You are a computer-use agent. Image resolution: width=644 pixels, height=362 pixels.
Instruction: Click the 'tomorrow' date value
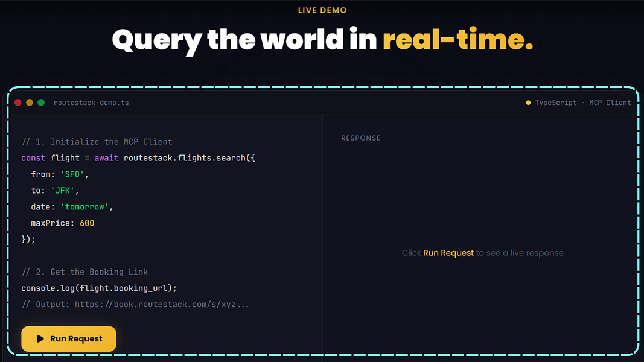coord(84,207)
